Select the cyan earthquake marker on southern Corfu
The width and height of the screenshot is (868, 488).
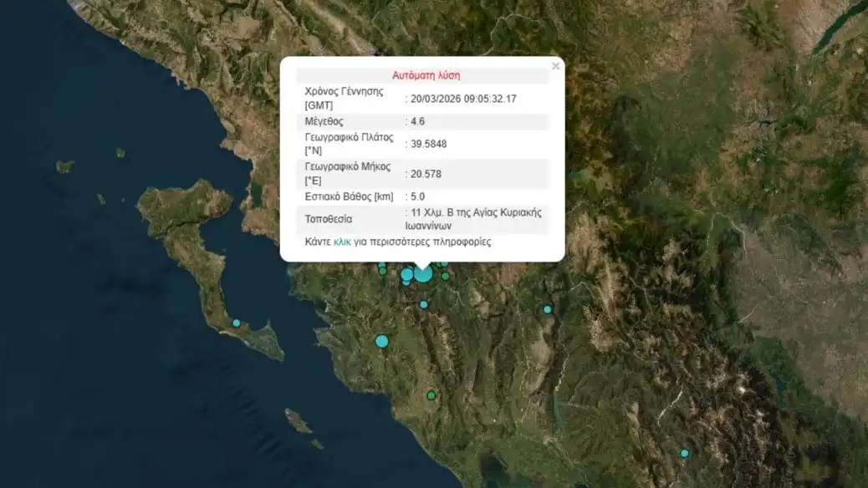point(237,323)
